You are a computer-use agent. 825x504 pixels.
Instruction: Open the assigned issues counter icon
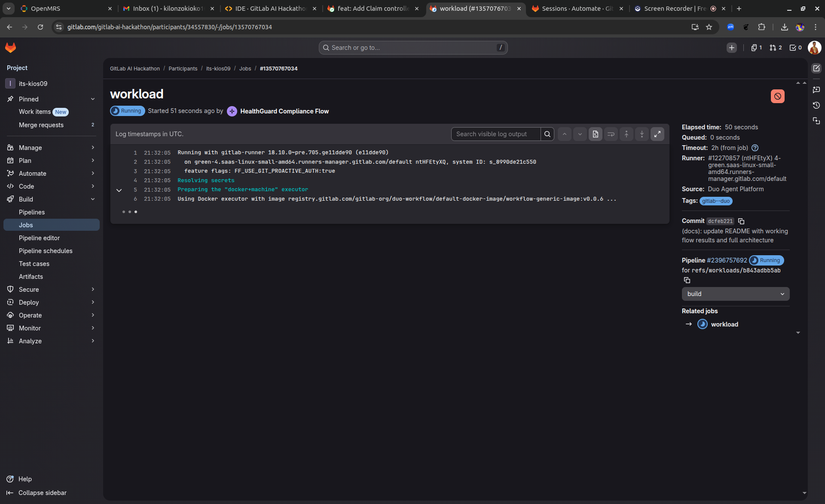tap(756, 48)
